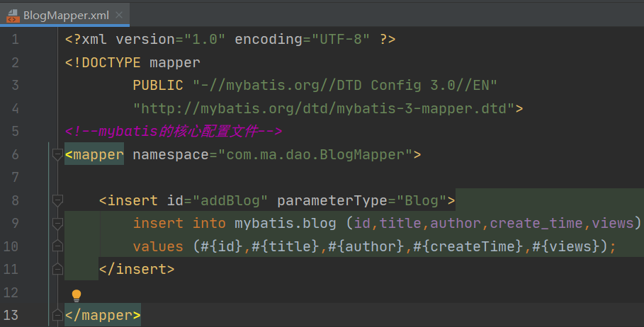Screen dimensions: 644x327
Task: Click fold end marker on line 10
Action: pyautogui.click(x=57, y=247)
